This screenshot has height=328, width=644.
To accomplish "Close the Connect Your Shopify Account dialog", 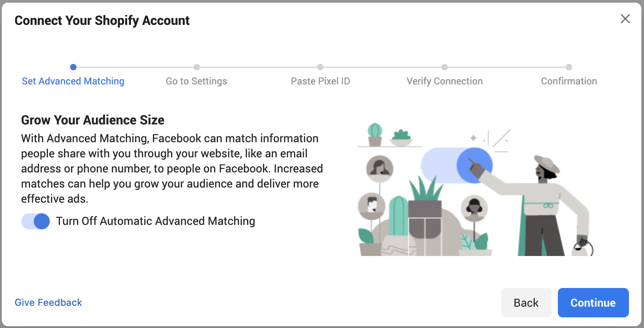I will pyautogui.click(x=625, y=19).
